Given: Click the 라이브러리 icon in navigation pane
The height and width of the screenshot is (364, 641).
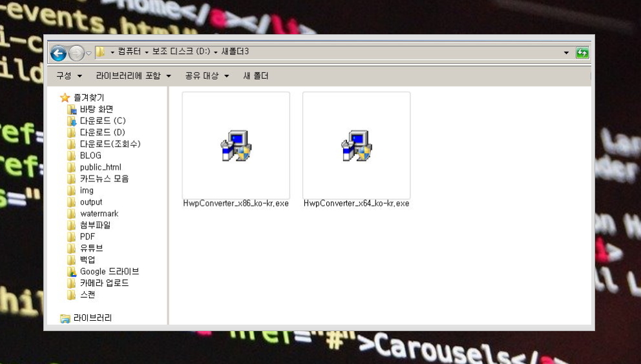Looking at the screenshot, I should click(x=65, y=318).
